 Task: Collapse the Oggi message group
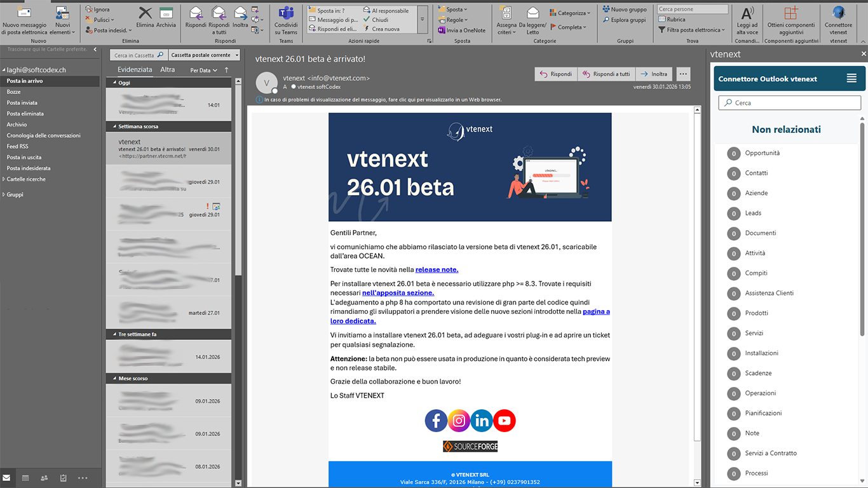click(x=115, y=83)
